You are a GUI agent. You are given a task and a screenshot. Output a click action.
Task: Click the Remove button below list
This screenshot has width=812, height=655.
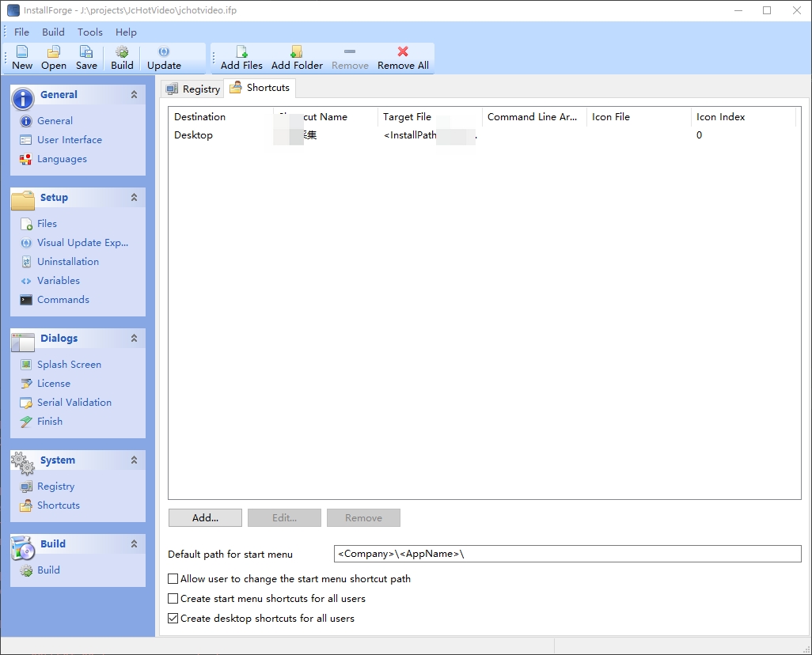click(363, 518)
